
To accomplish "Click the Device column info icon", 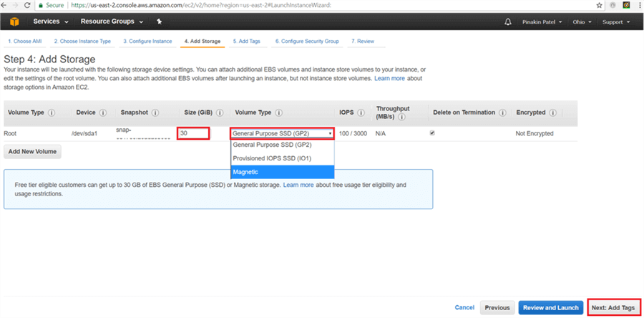I will click(x=103, y=112).
